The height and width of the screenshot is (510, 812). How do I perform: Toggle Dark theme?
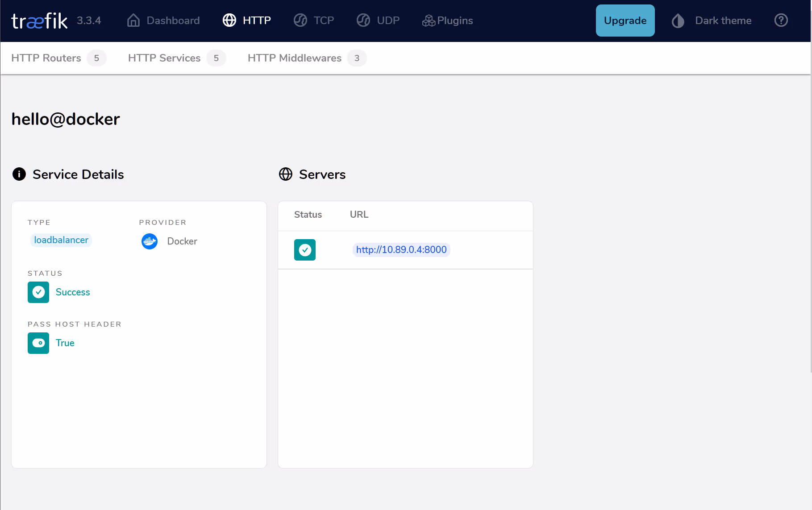coord(712,21)
